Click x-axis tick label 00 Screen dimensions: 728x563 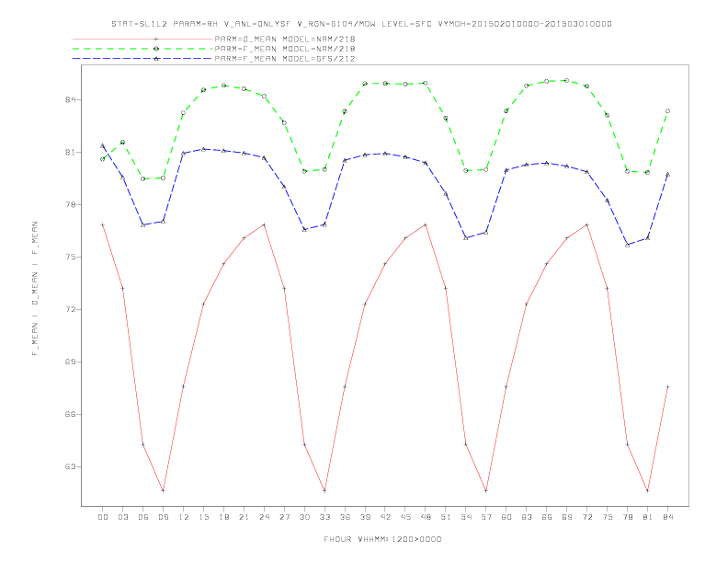pyautogui.click(x=103, y=517)
